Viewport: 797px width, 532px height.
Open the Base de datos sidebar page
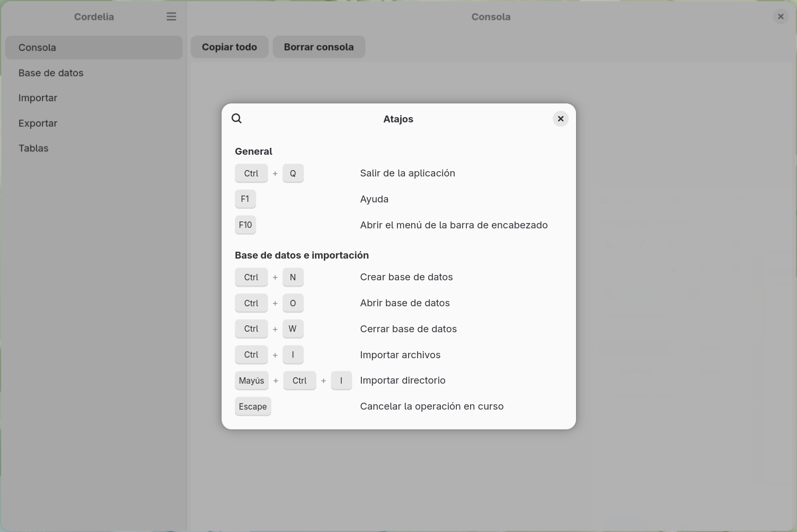(94, 73)
